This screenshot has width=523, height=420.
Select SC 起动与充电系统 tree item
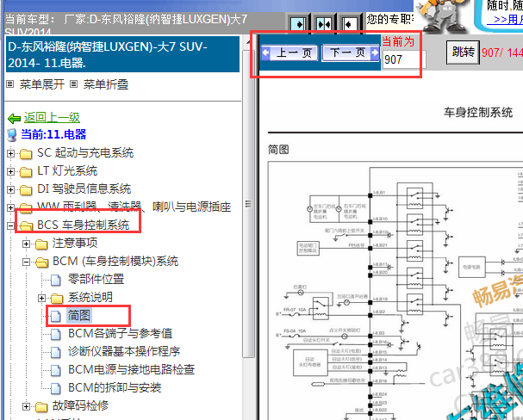(x=85, y=153)
